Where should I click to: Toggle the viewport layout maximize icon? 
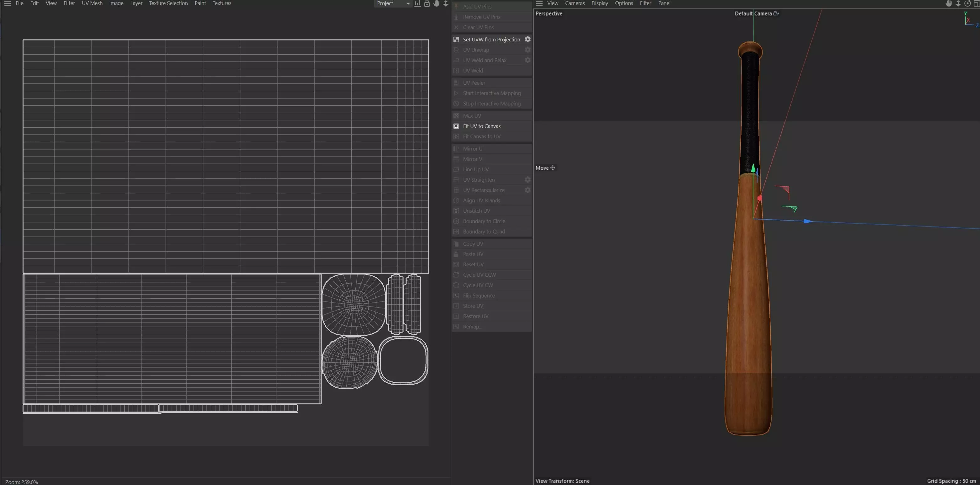976,3
